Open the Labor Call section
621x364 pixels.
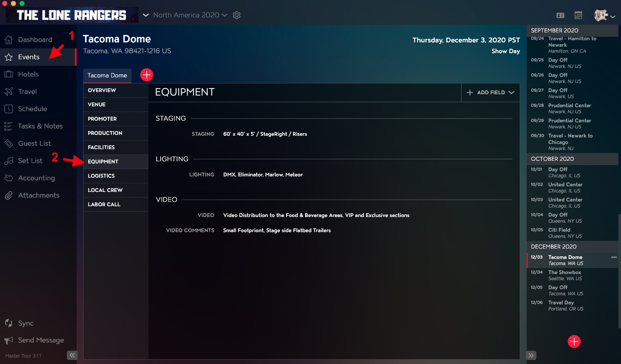(x=116, y=204)
